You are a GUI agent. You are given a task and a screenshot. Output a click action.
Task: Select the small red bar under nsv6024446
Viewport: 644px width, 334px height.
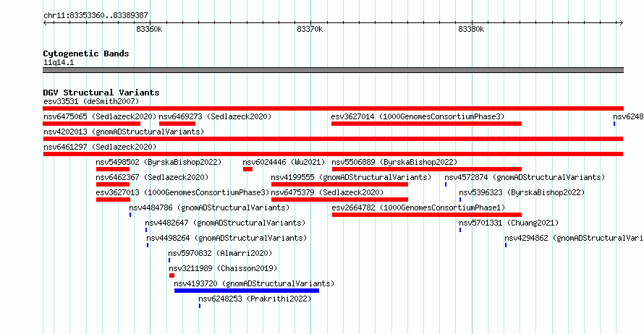(x=247, y=169)
